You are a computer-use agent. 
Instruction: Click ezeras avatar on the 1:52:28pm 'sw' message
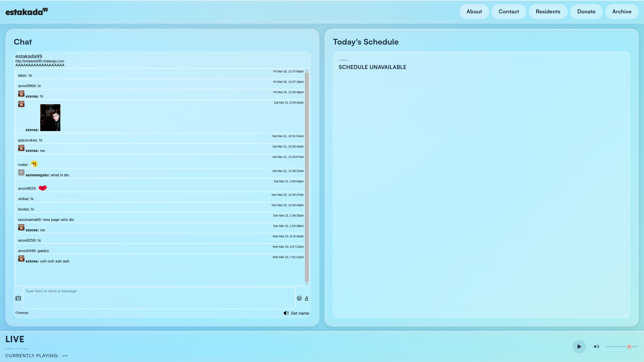coord(21,228)
